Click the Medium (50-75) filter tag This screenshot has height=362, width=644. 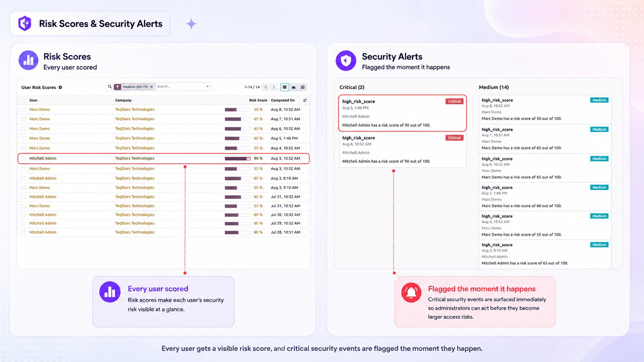135,87
